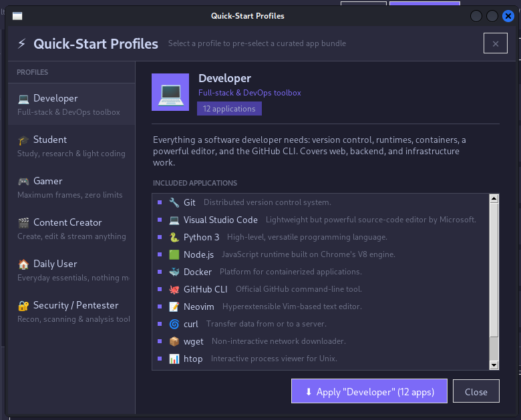Click the wget entry name
This screenshot has width=521, height=420.
coord(194,342)
